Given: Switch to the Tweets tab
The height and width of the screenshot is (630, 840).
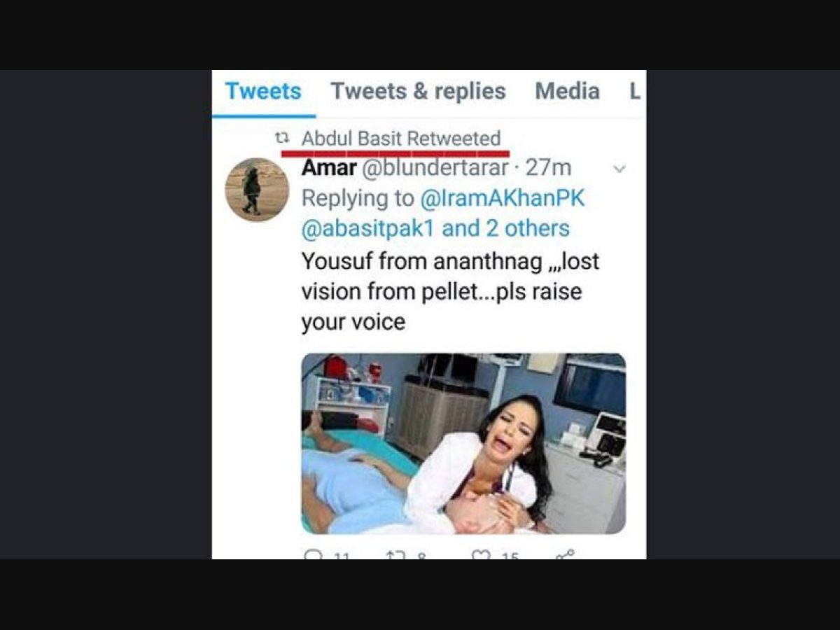Looking at the screenshot, I should 263,91.
